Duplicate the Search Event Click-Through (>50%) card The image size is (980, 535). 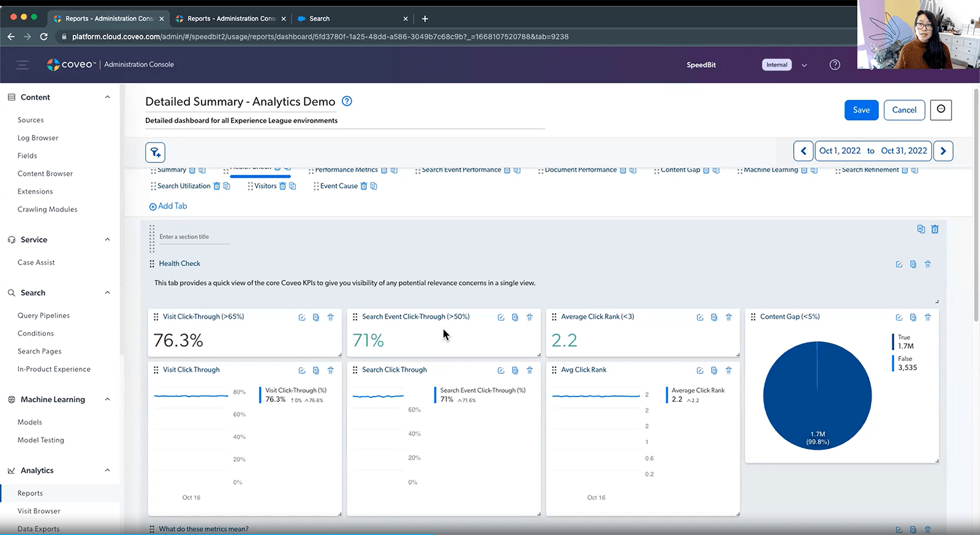[515, 317]
